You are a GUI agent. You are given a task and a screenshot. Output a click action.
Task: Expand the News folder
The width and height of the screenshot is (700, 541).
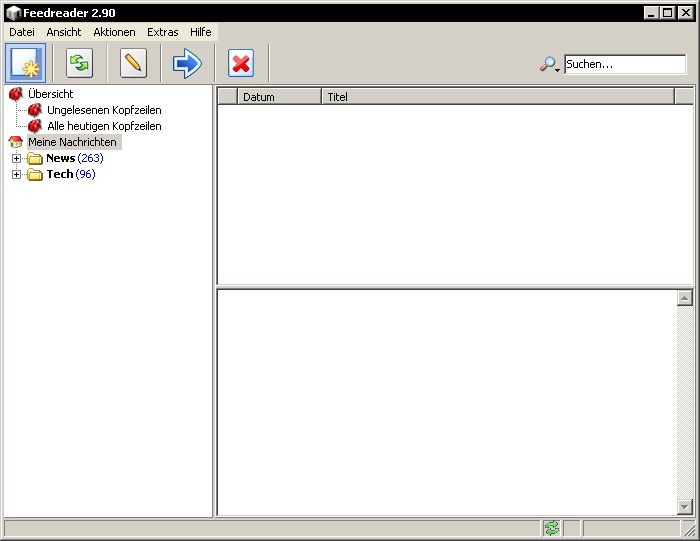click(x=17, y=158)
